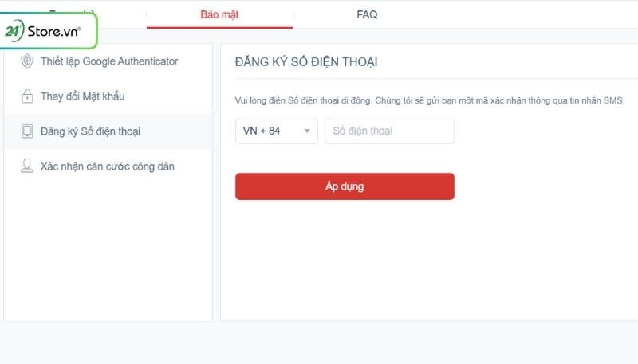Click the phone icon for phone registration
The width and height of the screenshot is (638, 364).
click(26, 131)
